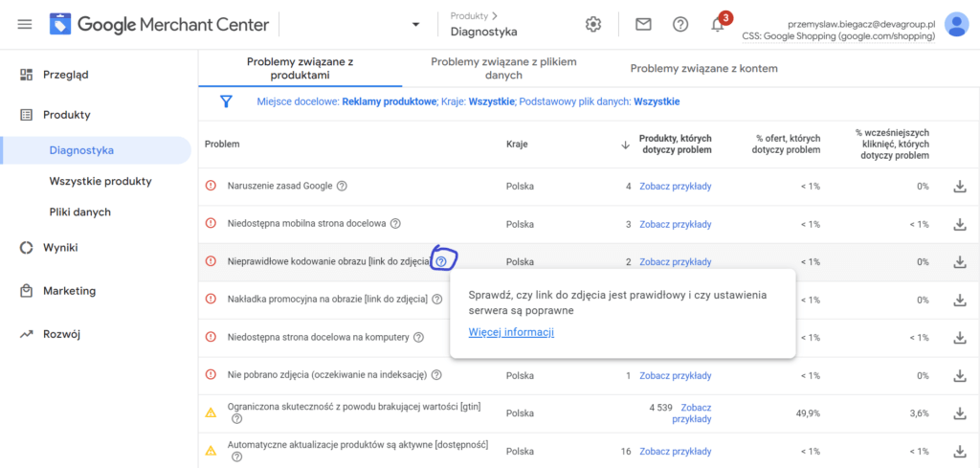Download report for Naruszenie zasad Google
This screenshot has height=468, width=980.
pyautogui.click(x=960, y=187)
